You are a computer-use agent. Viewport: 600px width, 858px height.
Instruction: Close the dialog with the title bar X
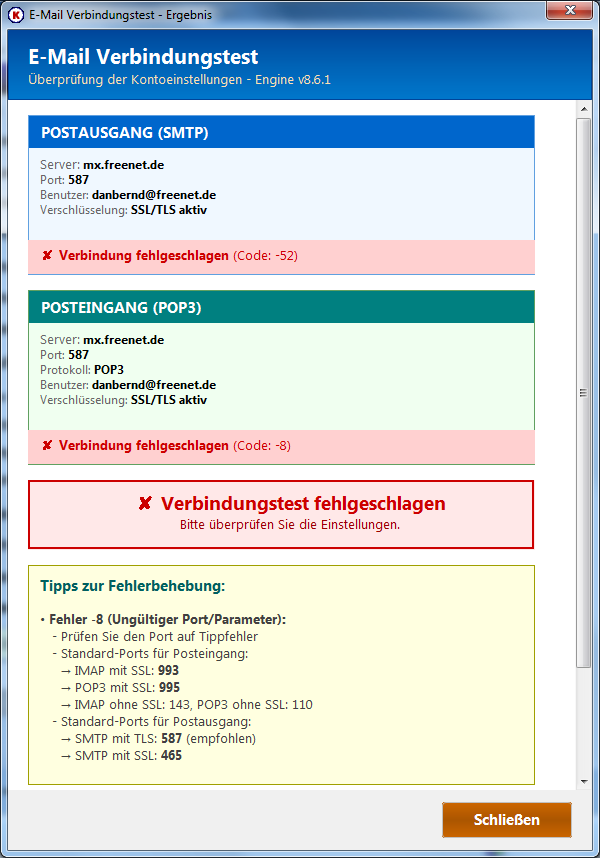(x=570, y=10)
